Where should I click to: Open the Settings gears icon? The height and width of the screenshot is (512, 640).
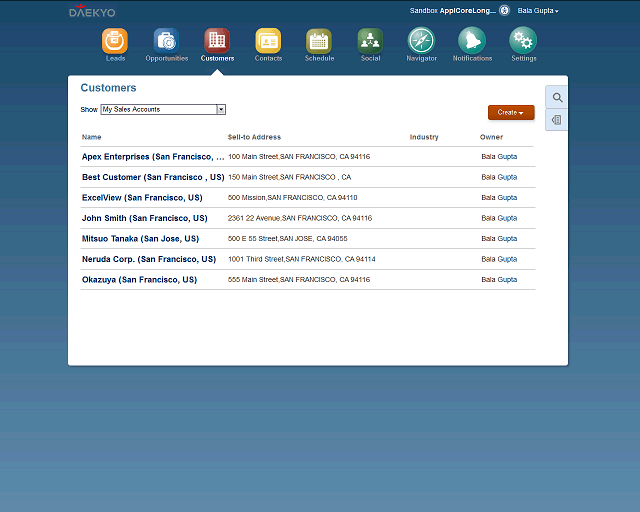point(523,40)
